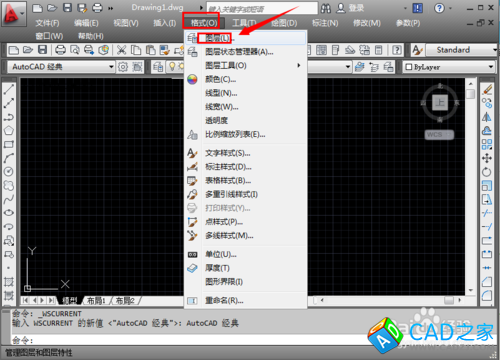Expand the ByLayer color dropdown
Viewport: 500px width, 360px height.
(449, 67)
